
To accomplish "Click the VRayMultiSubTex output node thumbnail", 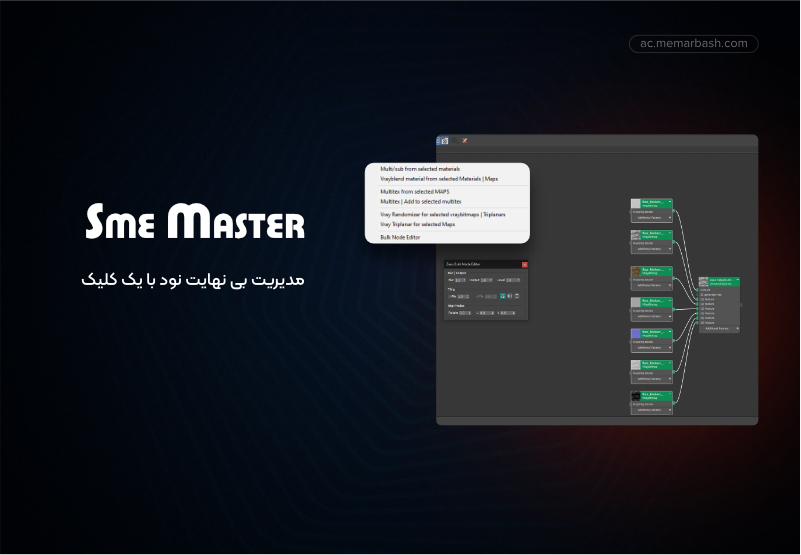I will coord(703,282).
